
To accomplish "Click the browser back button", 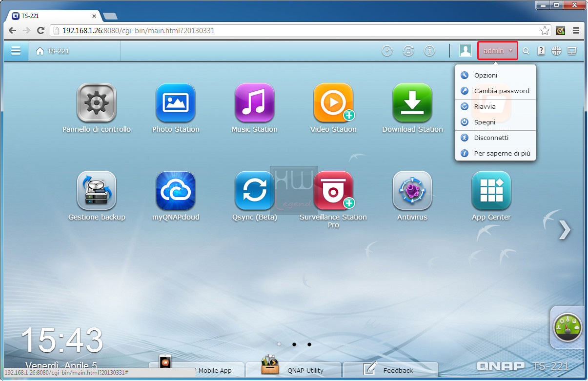I will click(13, 30).
